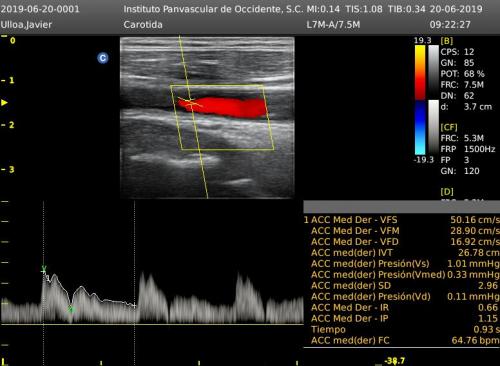Select the [B] mode parameter header
Viewport: 500px width, 366px height.
click(x=447, y=41)
